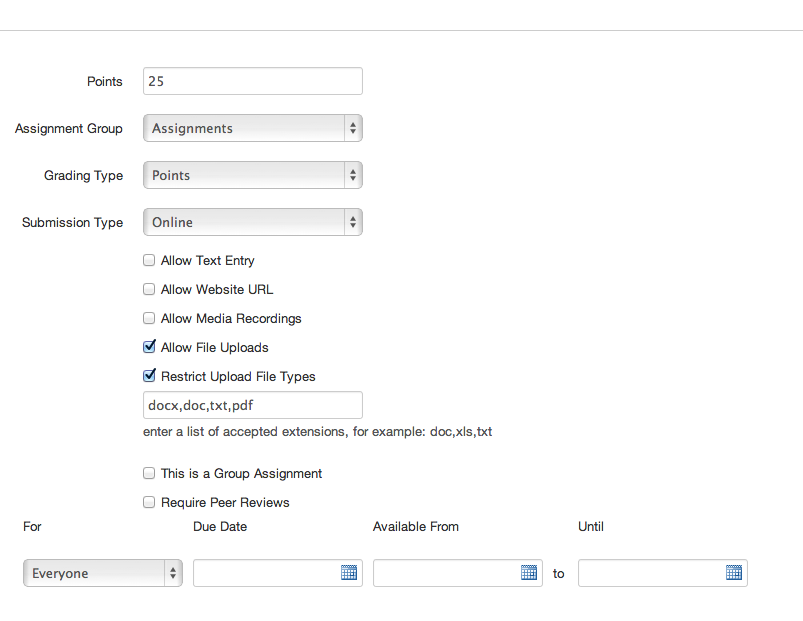Screen dimensions: 803x621
Task: Tick Allow Media Recordings checkbox
Action: pyautogui.click(x=149, y=318)
